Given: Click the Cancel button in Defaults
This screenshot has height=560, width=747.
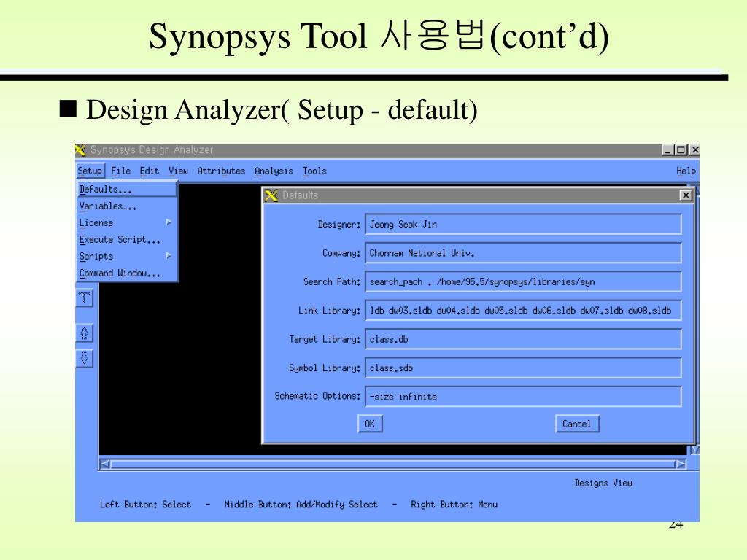Looking at the screenshot, I should [577, 424].
